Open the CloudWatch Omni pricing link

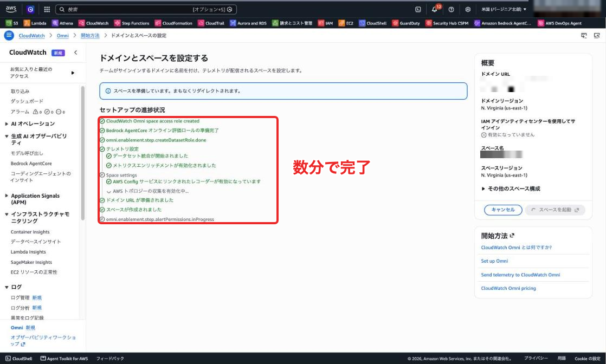pyautogui.click(x=508, y=288)
